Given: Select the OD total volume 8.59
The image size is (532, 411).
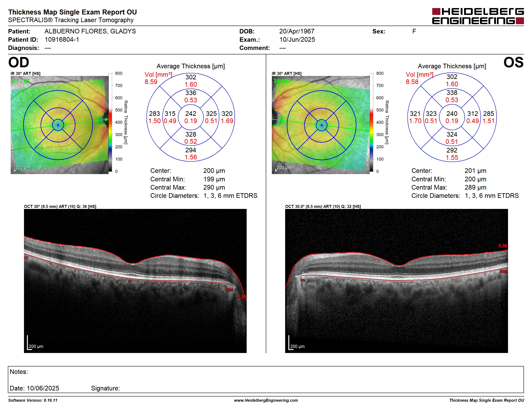Looking at the screenshot, I should coord(151,82).
